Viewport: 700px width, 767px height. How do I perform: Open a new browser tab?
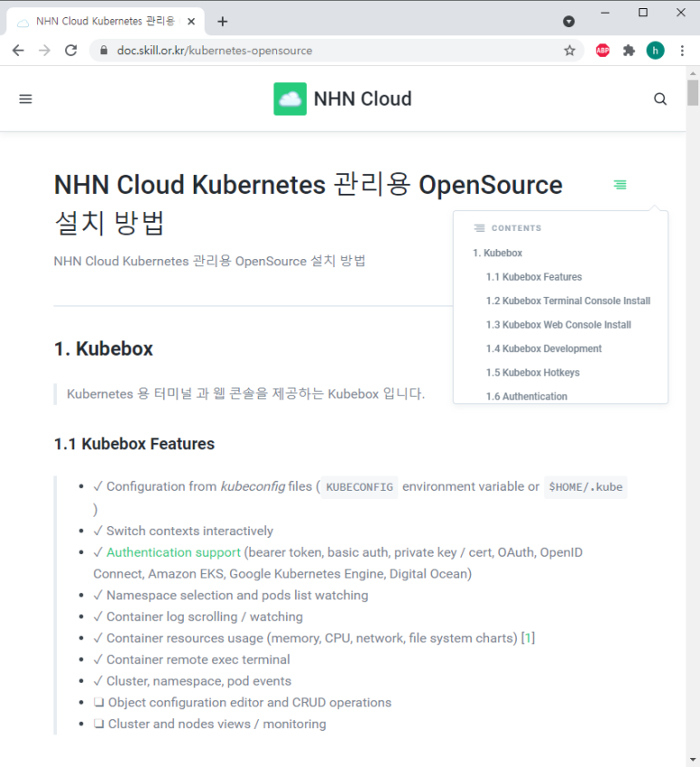pyautogui.click(x=223, y=22)
